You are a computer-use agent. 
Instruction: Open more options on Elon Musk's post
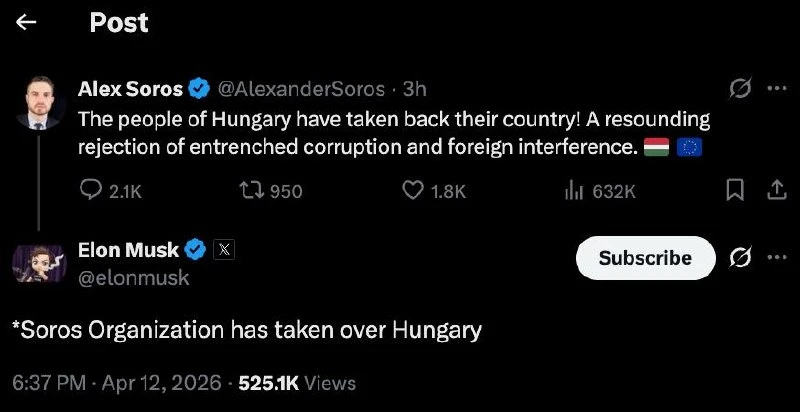(x=776, y=257)
